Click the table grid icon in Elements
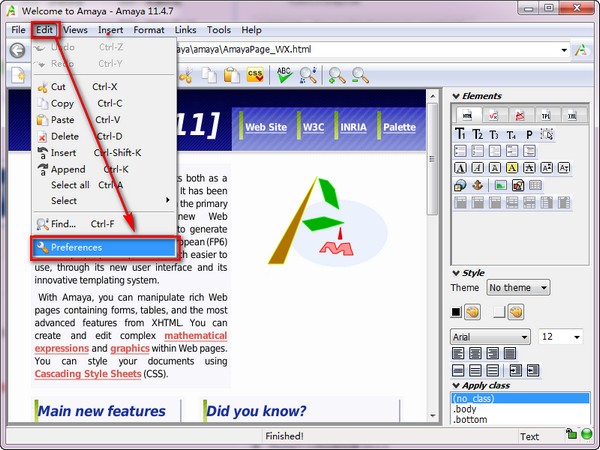 click(x=535, y=186)
